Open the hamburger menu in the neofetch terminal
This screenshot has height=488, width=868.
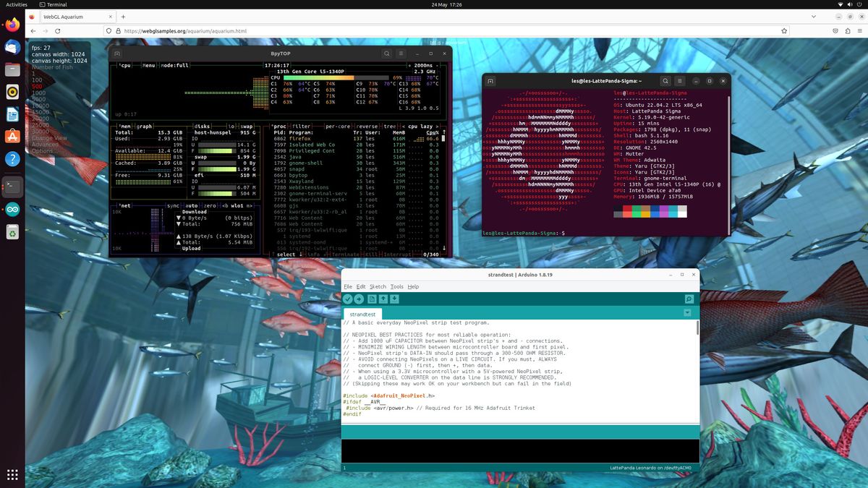[x=681, y=81]
